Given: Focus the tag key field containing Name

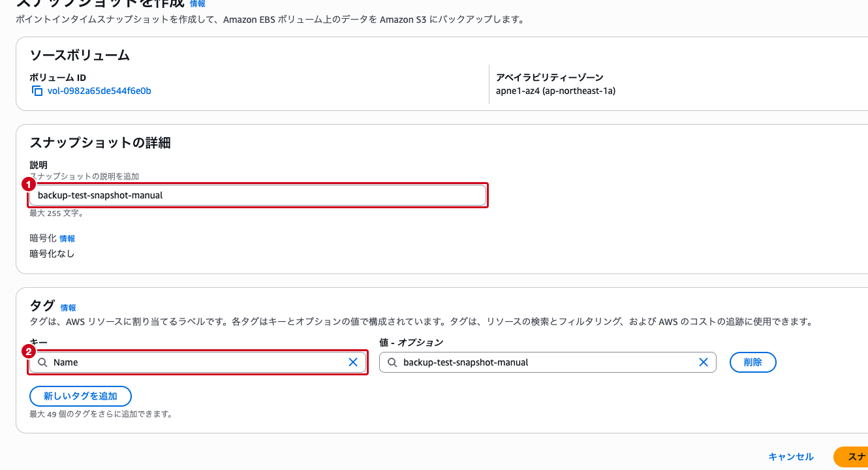Looking at the screenshot, I should pyautogui.click(x=198, y=362).
